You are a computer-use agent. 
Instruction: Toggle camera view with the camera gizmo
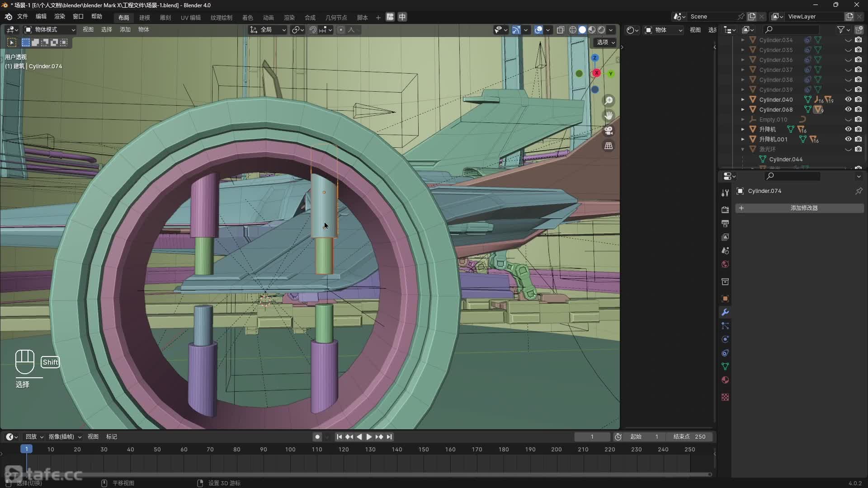tap(609, 131)
